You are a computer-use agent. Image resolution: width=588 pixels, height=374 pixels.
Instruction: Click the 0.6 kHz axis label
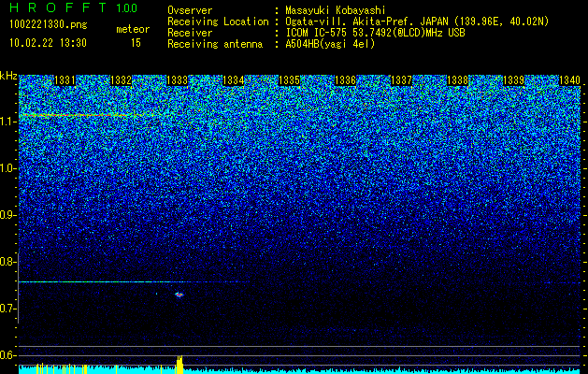(8, 355)
